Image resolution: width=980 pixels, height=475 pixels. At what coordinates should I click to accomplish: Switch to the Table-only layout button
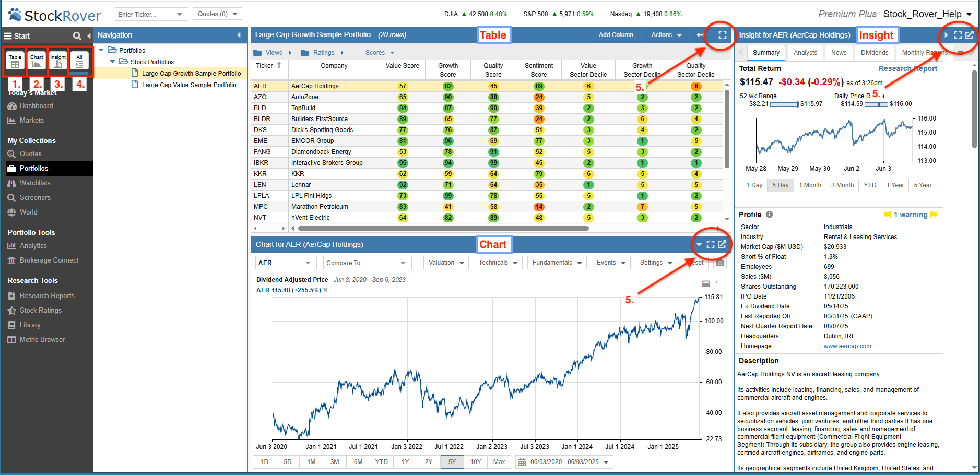[15, 61]
